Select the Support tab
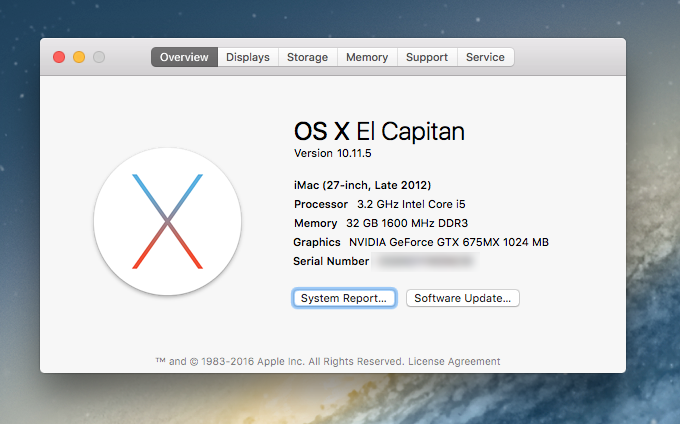The height and width of the screenshot is (424, 680). (427, 57)
